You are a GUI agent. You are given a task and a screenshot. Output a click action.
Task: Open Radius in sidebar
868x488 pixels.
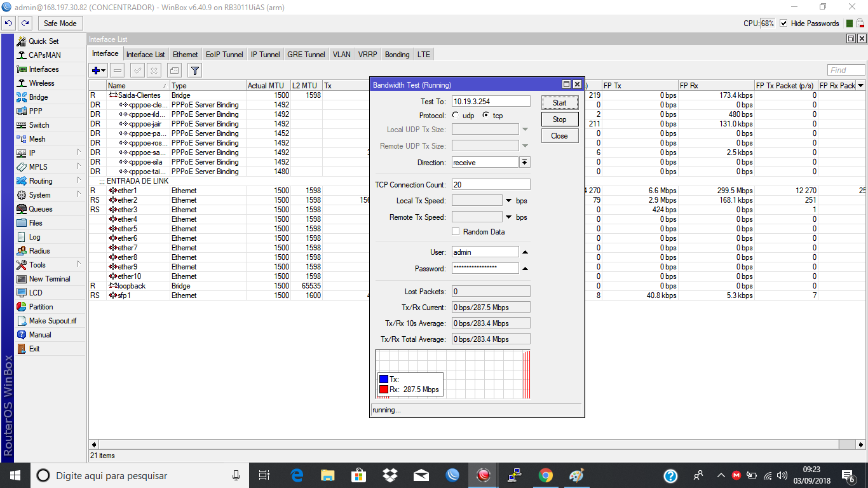coord(39,250)
